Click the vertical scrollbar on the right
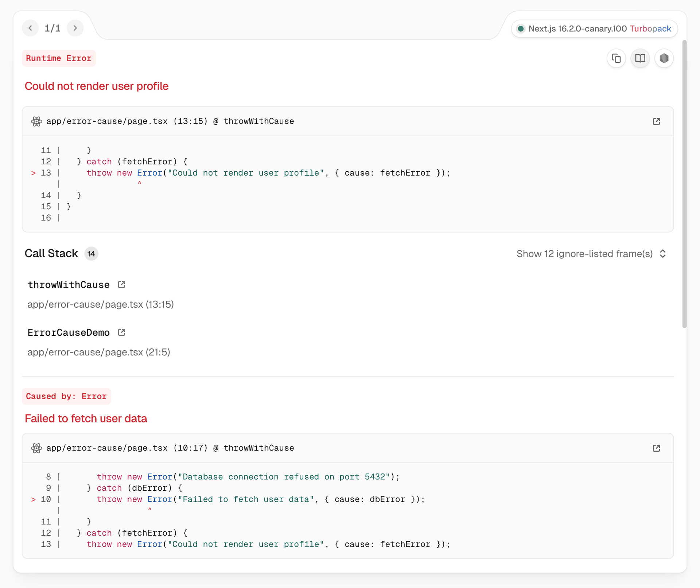 point(684,182)
